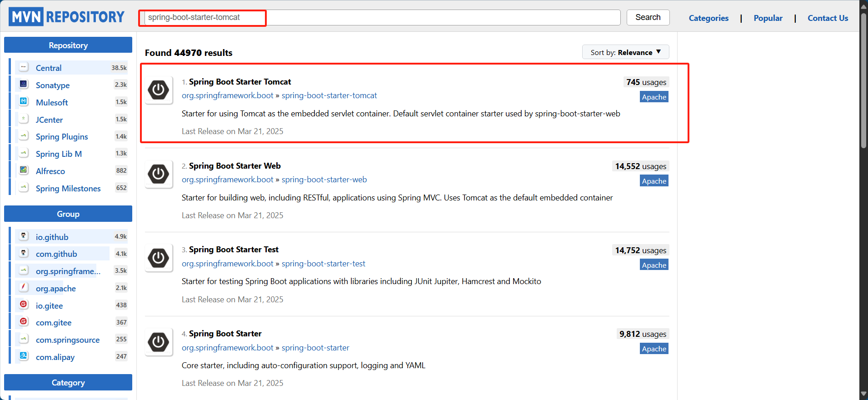Click the 9,812 usages link
This screenshot has width=868, height=400.
(x=643, y=334)
